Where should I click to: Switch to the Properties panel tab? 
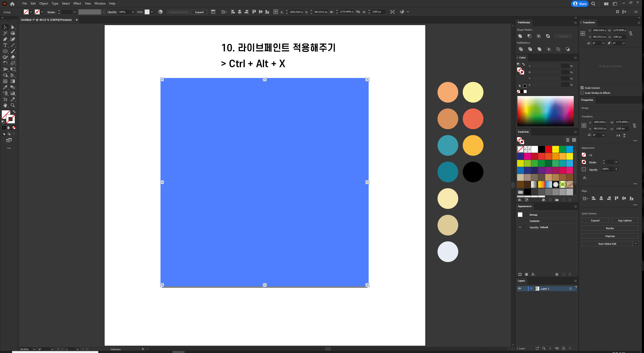[587, 100]
